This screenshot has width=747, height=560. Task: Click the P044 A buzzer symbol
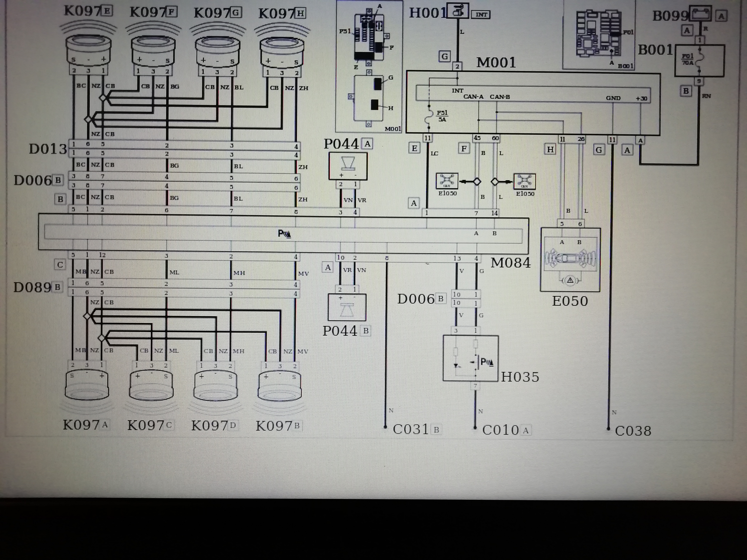coord(348,166)
